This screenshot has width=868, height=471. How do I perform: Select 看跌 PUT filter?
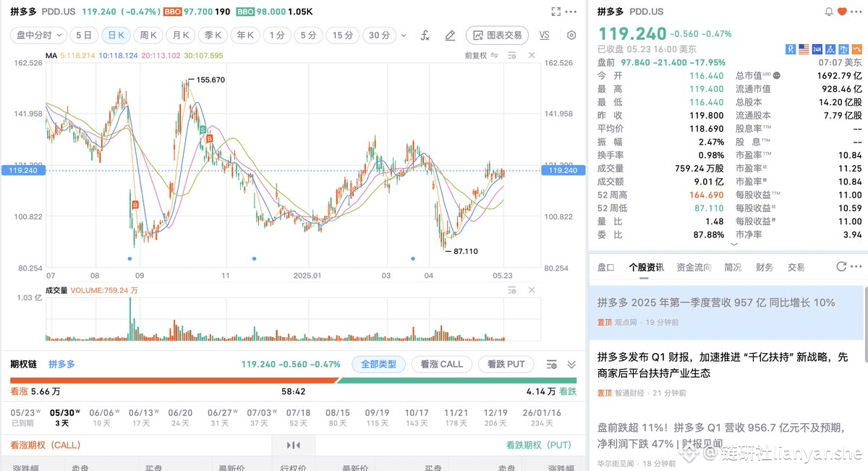pyautogui.click(x=506, y=364)
